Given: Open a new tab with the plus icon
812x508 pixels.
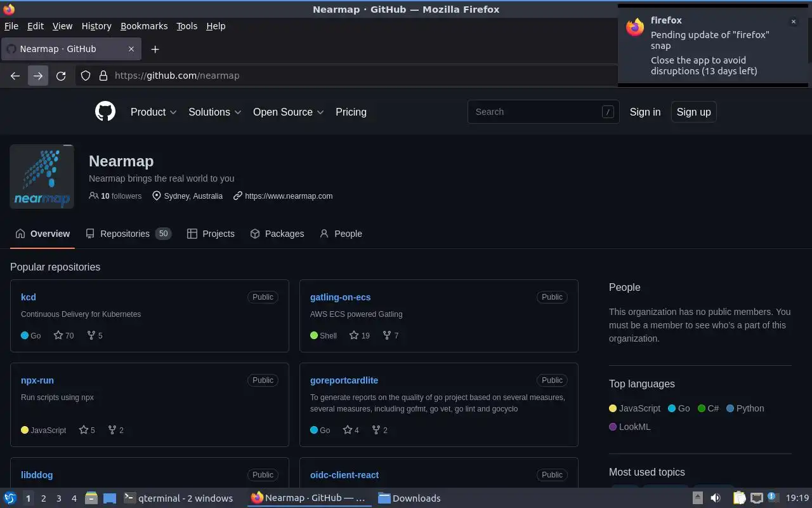Looking at the screenshot, I should click(x=155, y=49).
